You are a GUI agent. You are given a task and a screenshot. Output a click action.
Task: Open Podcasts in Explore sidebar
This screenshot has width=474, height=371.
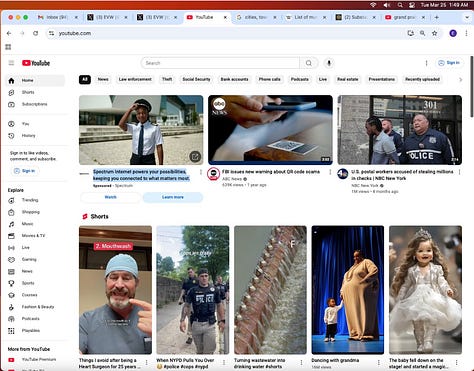point(35,319)
